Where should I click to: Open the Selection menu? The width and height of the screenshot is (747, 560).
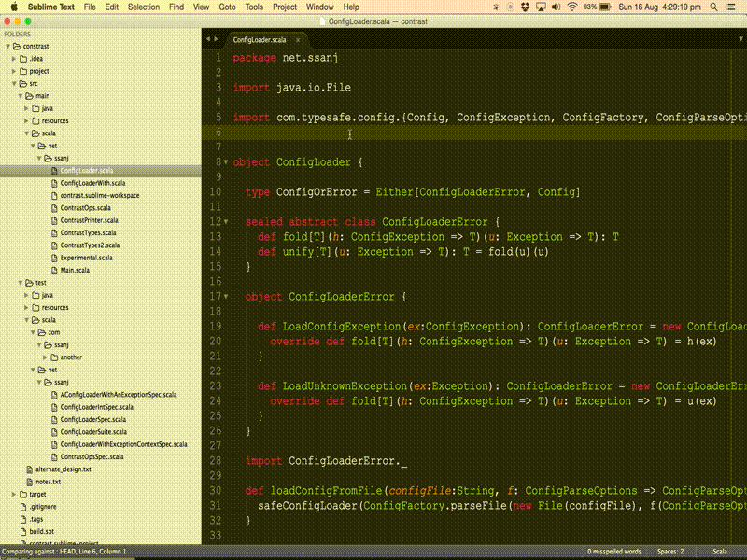pyautogui.click(x=143, y=7)
